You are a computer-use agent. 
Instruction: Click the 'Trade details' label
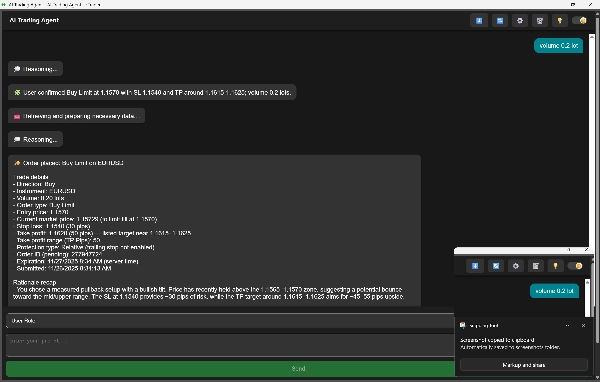pyautogui.click(x=31, y=177)
